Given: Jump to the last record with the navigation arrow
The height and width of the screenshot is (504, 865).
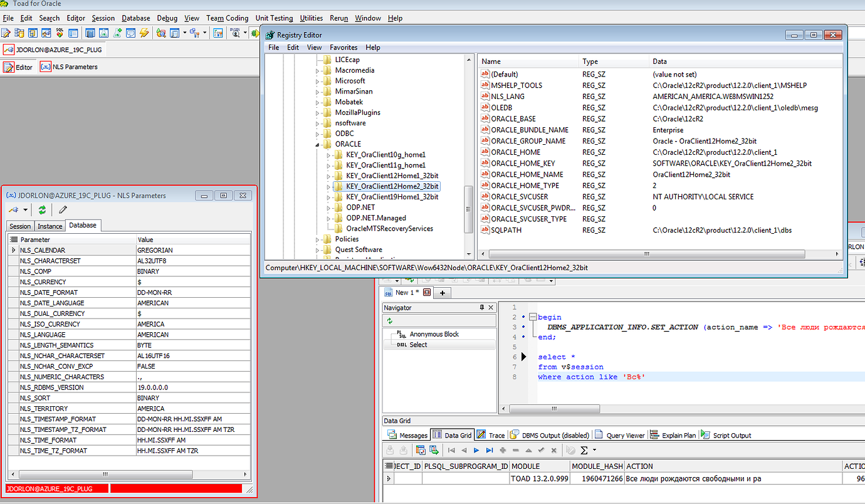Looking at the screenshot, I should coord(490,450).
